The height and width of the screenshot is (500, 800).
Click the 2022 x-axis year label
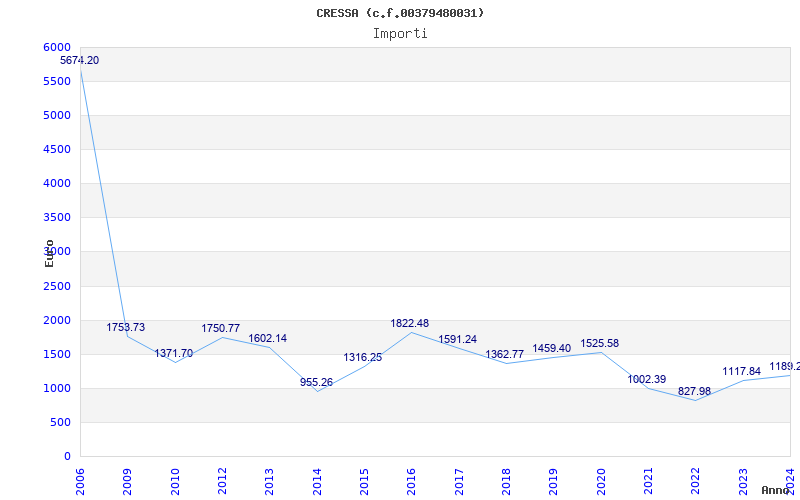pos(695,482)
